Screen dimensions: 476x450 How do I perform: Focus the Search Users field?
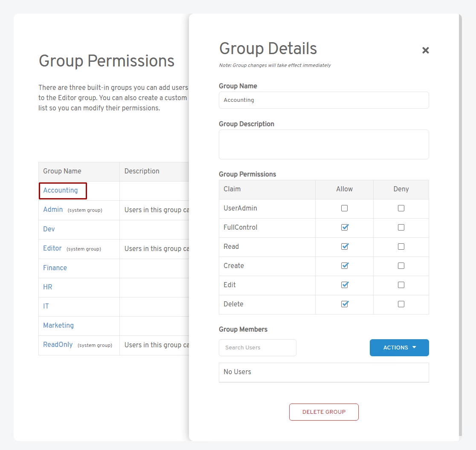(257, 348)
